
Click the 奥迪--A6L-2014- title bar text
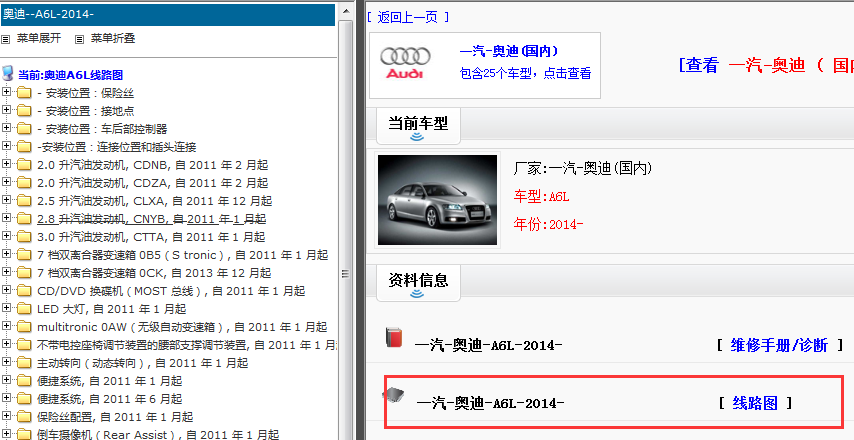coord(48,15)
